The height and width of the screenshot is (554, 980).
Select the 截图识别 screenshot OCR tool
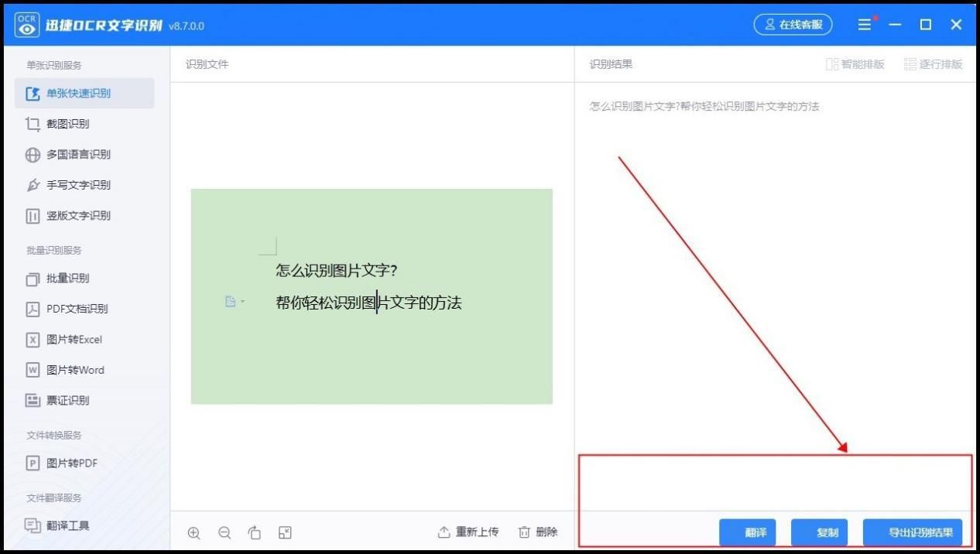70,123
